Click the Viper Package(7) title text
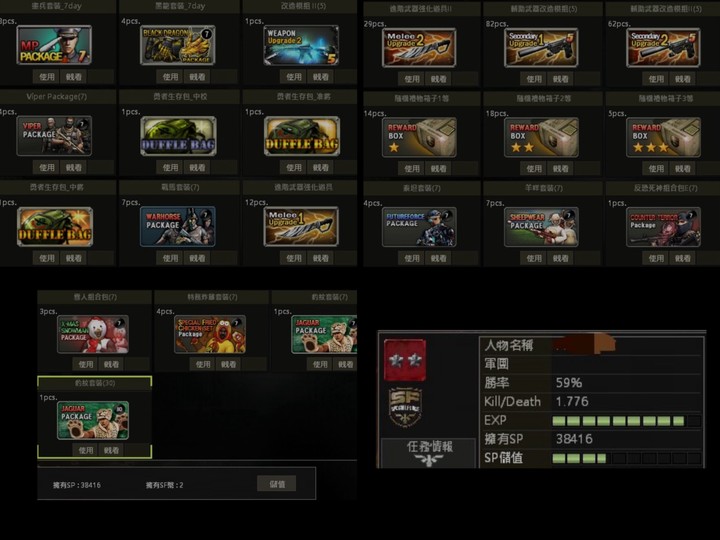Image resolution: width=720 pixels, height=540 pixels. tap(56, 96)
